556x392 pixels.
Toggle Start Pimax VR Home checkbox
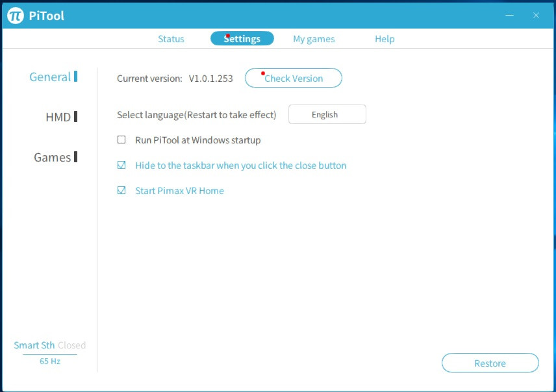pos(121,190)
